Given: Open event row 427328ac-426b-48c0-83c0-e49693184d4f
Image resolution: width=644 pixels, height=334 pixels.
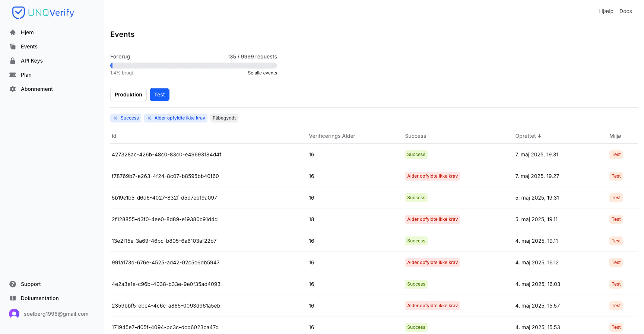Looking at the screenshot, I should 166,155.
